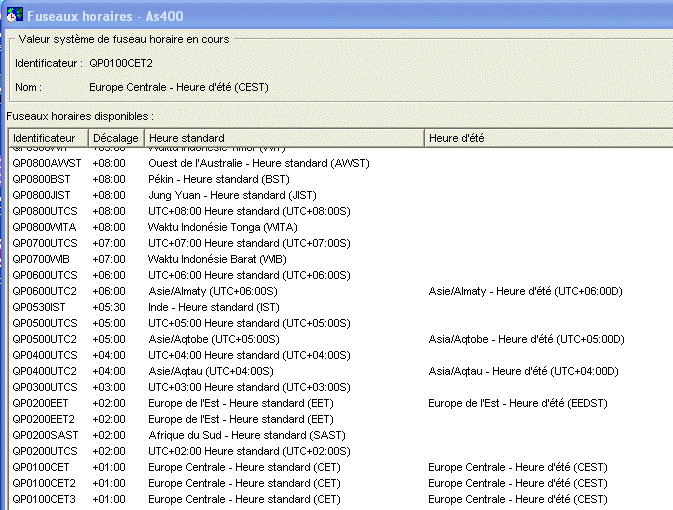Select the QP0600UTCS identifier
Image resolution: width=673 pixels, height=510 pixels.
coord(45,275)
